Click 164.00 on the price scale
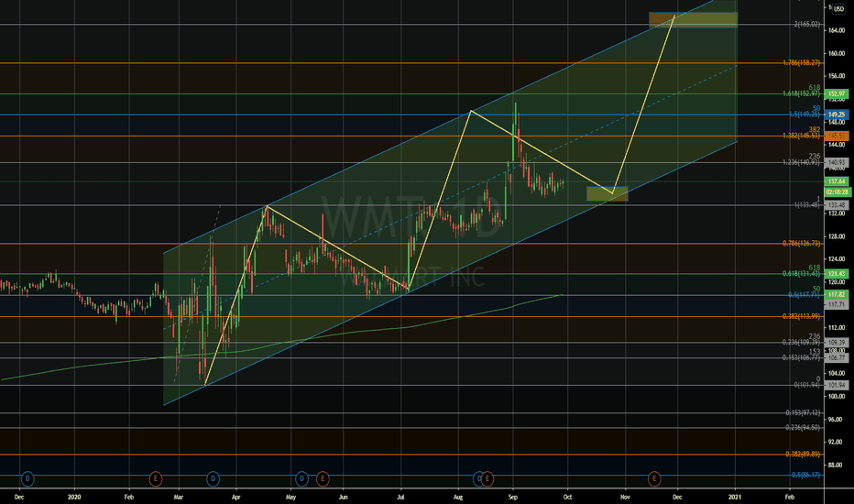 click(837, 30)
